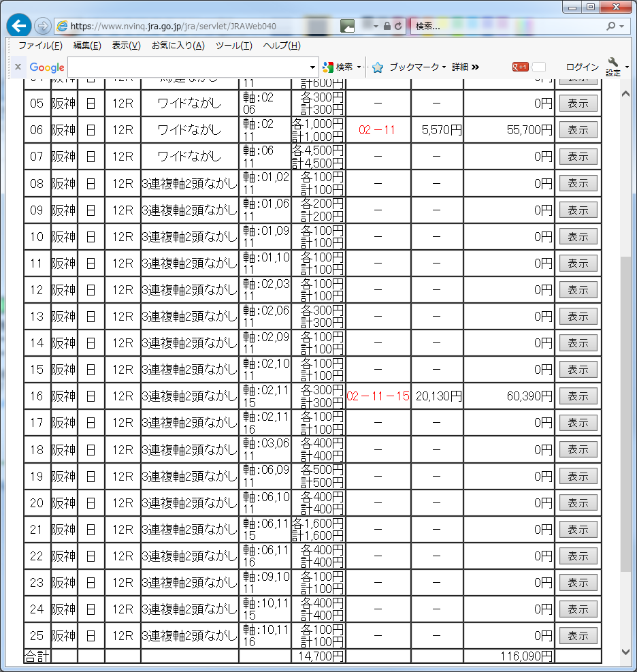Open the ツール(T) menu

(234, 46)
